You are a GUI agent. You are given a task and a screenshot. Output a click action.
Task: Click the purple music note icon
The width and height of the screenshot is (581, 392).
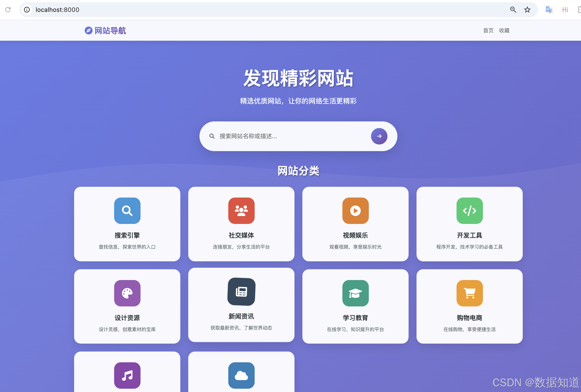pos(127,375)
